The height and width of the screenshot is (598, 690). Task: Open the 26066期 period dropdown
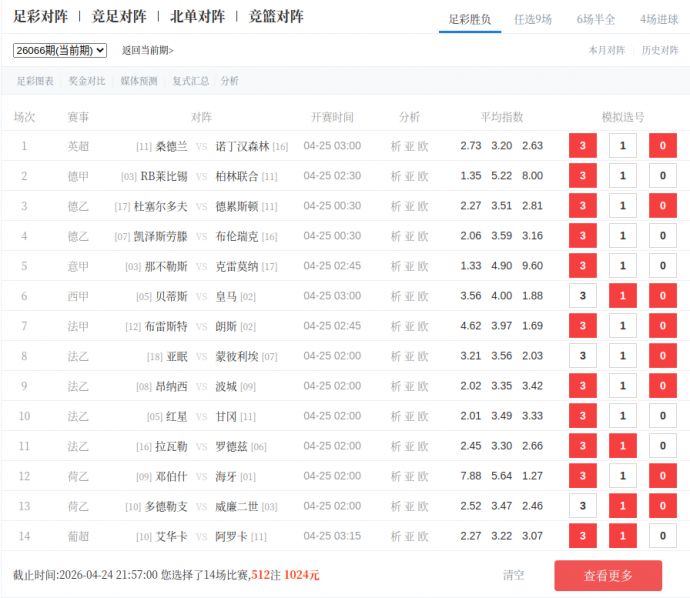click(x=60, y=50)
